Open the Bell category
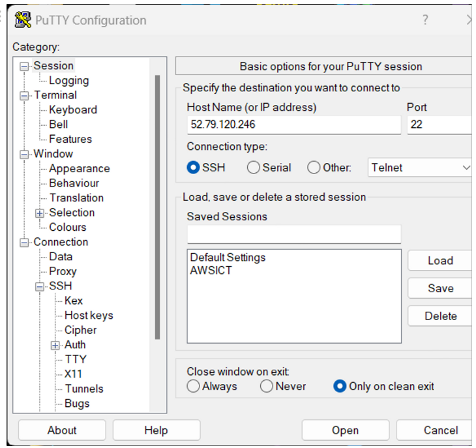 (x=59, y=125)
